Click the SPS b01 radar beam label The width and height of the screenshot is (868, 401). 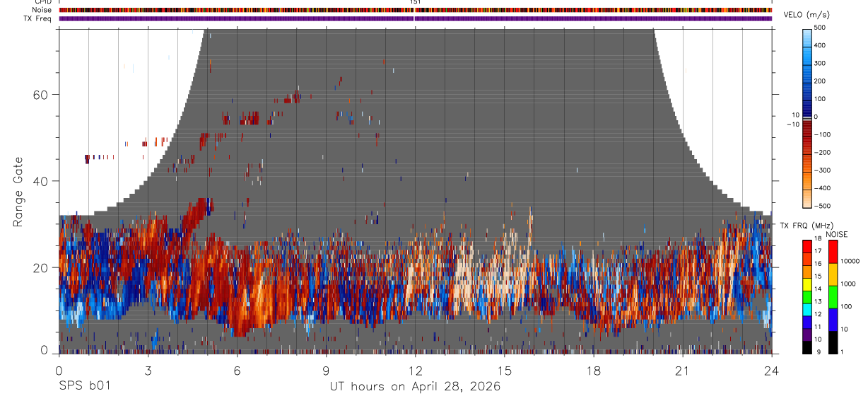(x=83, y=386)
